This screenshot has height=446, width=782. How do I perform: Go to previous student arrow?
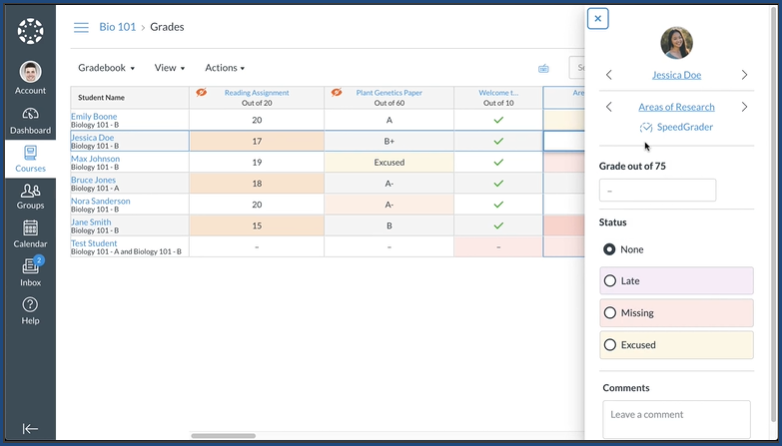pos(608,75)
